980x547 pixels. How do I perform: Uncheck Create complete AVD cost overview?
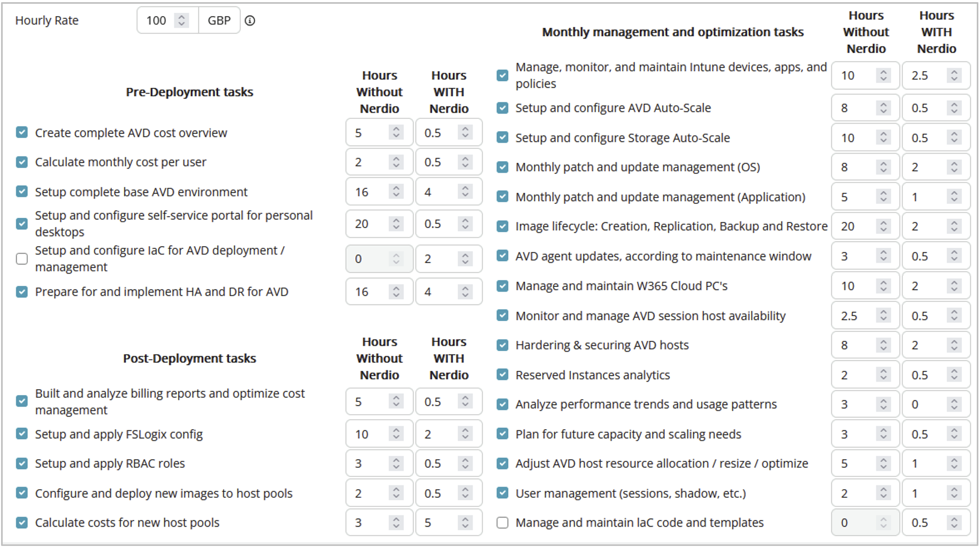click(x=22, y=132)
